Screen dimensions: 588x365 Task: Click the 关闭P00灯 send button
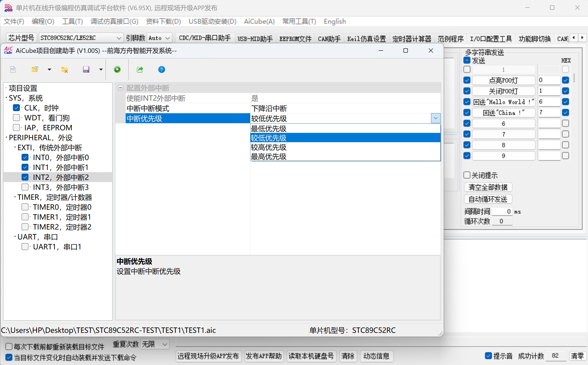tap(503, 91)
